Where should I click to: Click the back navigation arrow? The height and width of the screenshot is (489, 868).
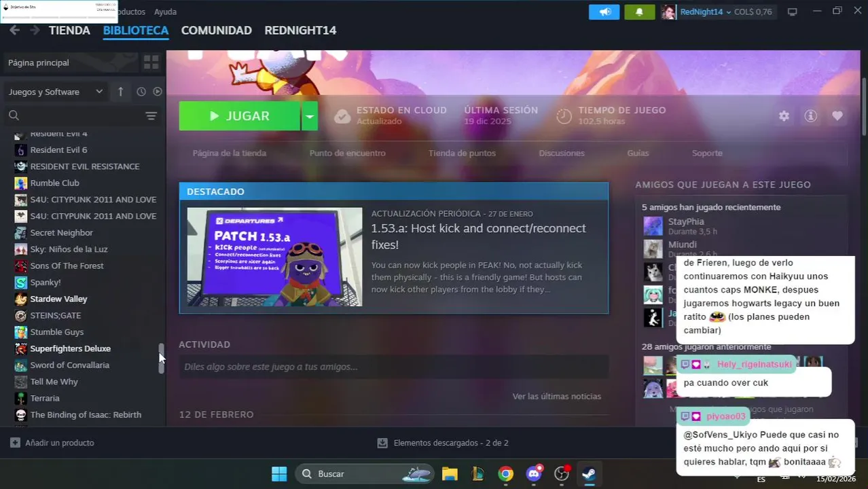pos(14,30)
